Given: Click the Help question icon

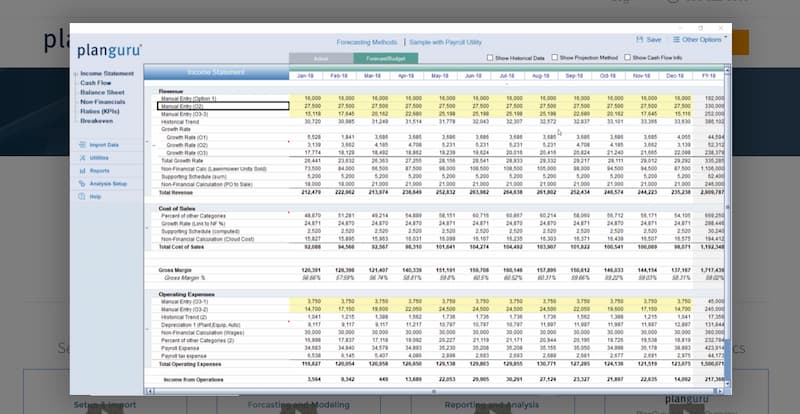Looking at the screenshot, I should tap(82, 196).
